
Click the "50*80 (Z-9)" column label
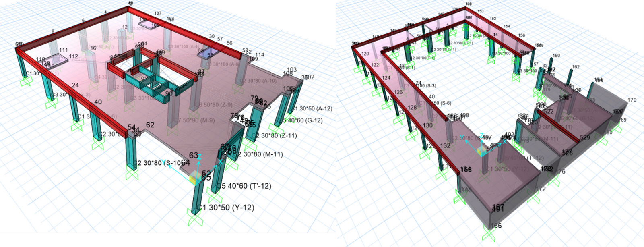pyautogui.click(x=218, y=105)
